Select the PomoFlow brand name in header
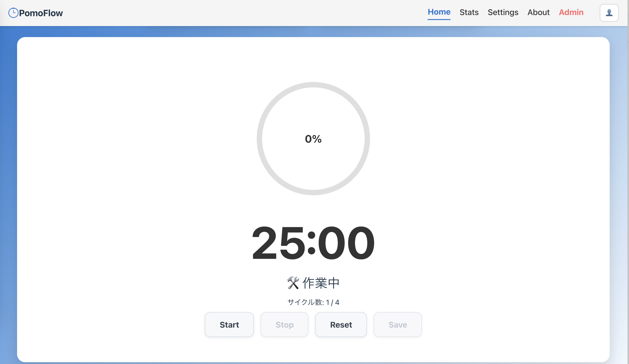 pyautogui.click(x=41, y=13)
